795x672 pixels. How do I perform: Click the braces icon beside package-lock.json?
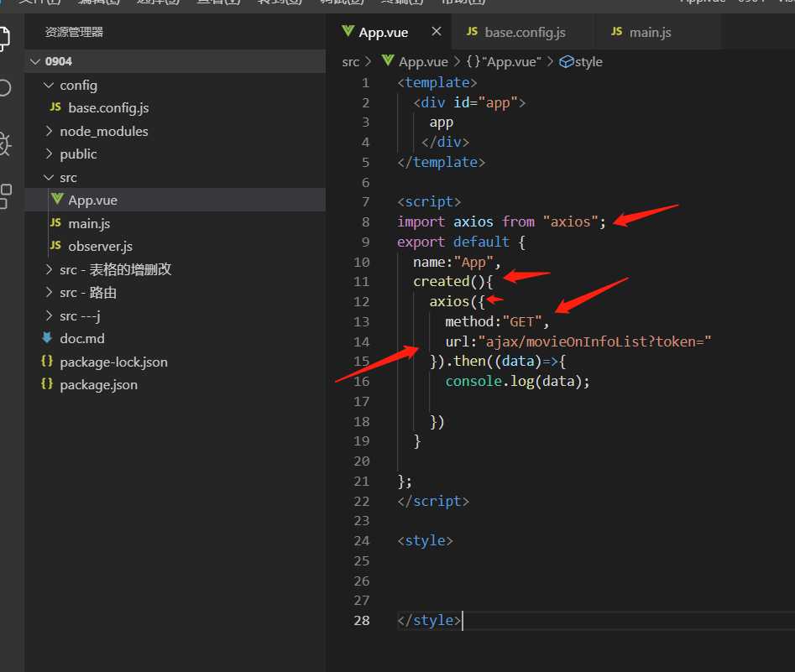coord(47,361)
